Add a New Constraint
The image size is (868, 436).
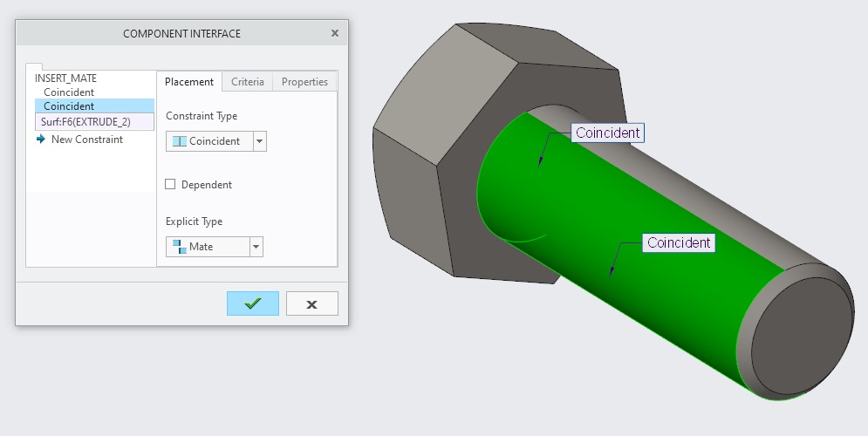[x=87, y=140]
